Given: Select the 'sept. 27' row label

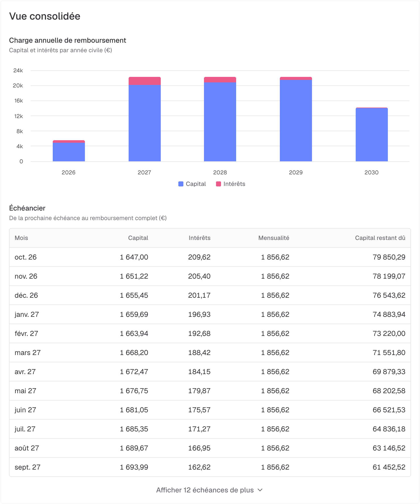Looking at the screenshot, I should [27, 467].
